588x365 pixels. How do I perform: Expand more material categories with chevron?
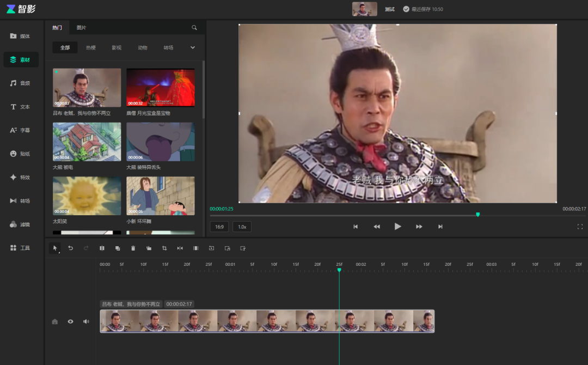click(193, 47)
